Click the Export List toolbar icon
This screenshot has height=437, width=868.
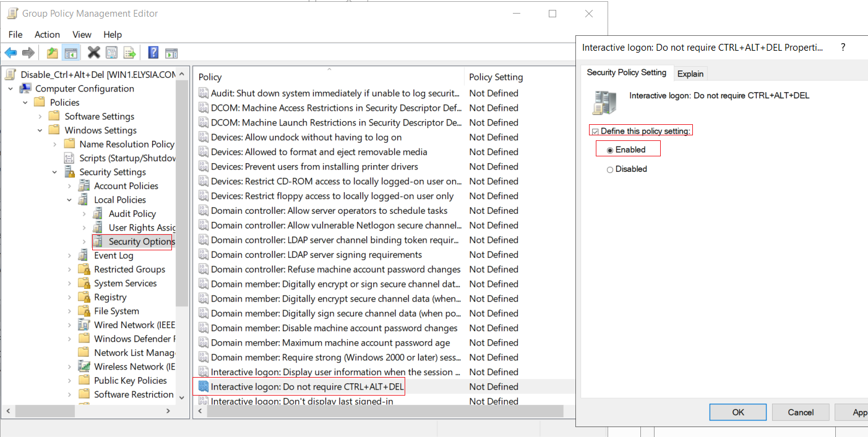click(x=129, y=53)
